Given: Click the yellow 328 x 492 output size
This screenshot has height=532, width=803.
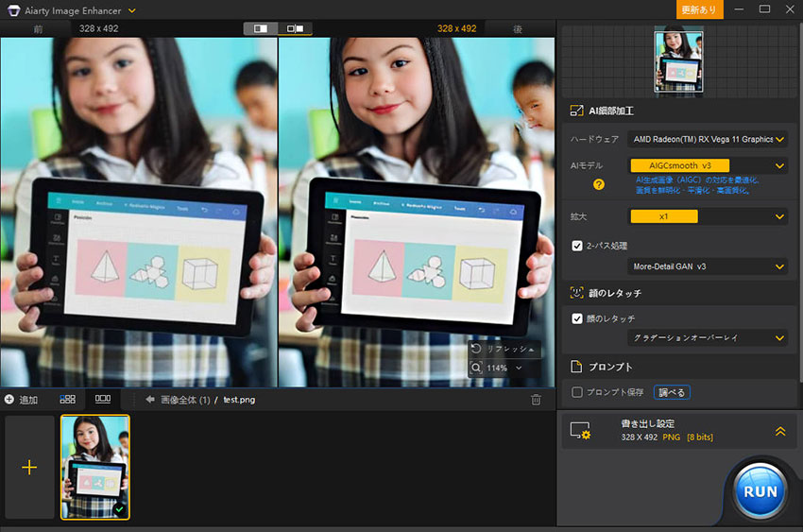Looking at the screenshot, I should (x=457, y=28).
